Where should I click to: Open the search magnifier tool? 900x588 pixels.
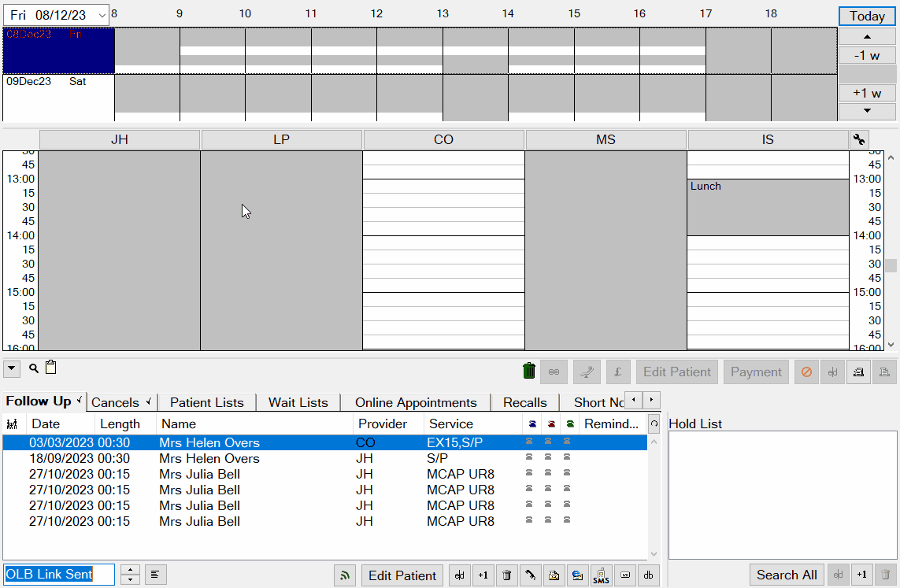click(x=31, y=368)
